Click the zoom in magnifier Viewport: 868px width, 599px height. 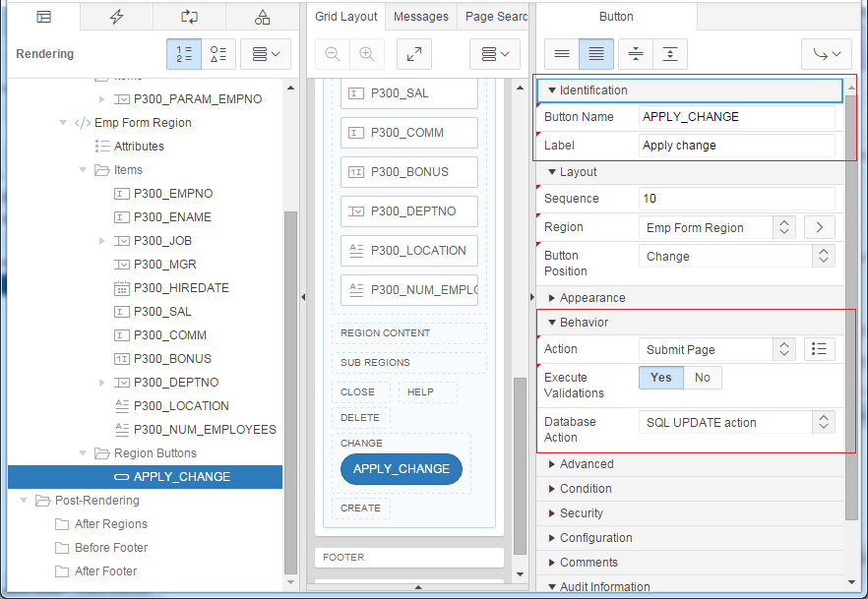tap(366, 54)
